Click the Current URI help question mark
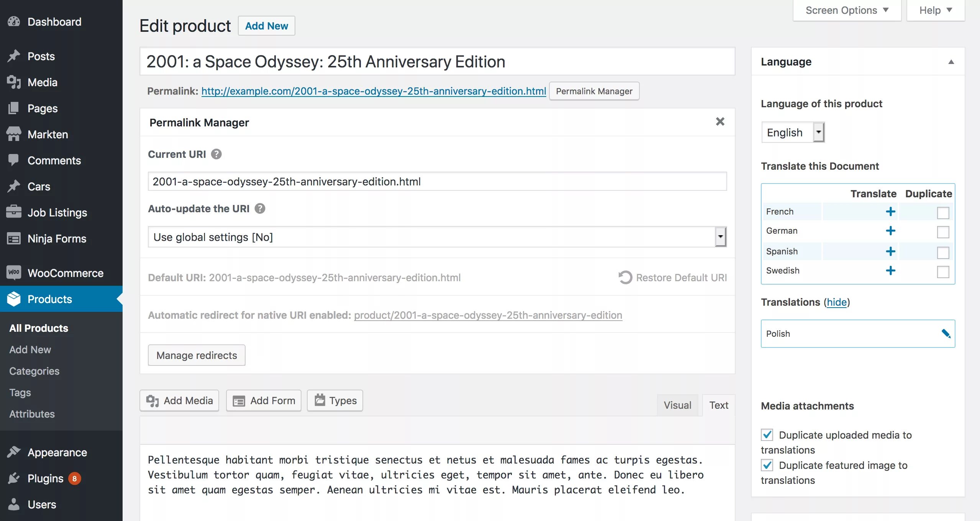The width and height of the screenshot is (980, 521). (216, 154)
